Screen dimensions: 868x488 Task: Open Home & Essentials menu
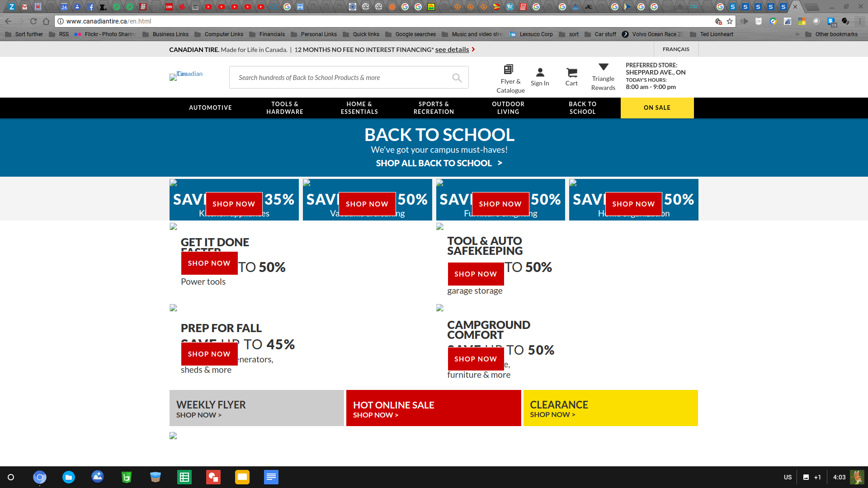tap(359, 108)
